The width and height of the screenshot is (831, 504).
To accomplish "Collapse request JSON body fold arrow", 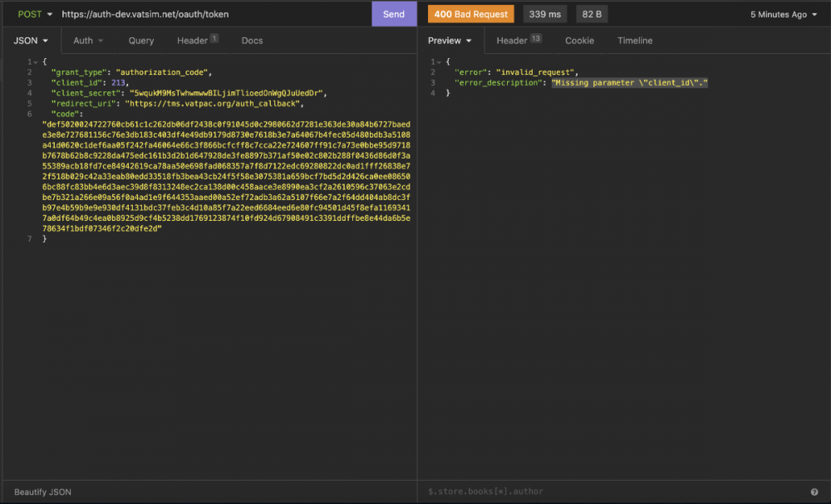I will (x=37, y=62).
